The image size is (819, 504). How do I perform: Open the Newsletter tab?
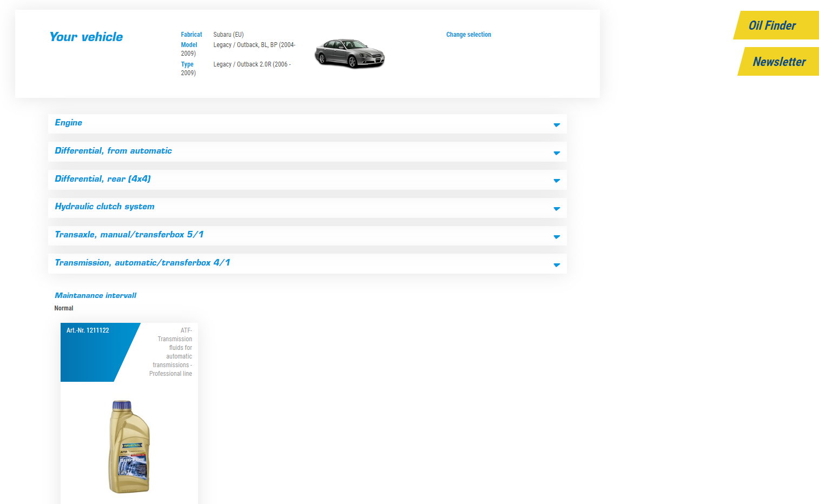(779, 62)
